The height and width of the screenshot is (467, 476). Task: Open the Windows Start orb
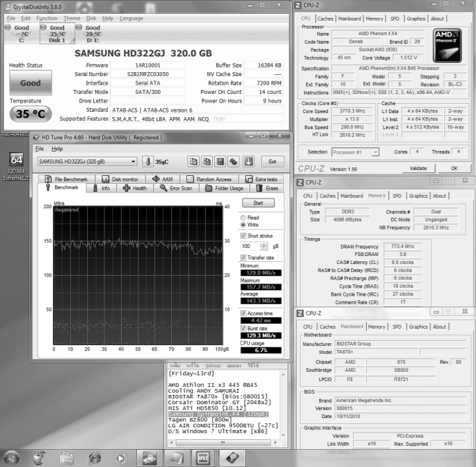point(11,458)
